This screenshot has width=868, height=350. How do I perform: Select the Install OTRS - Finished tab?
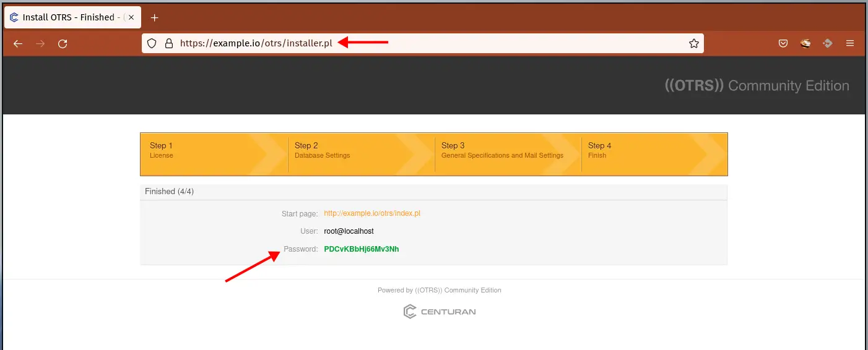(72, 17)
